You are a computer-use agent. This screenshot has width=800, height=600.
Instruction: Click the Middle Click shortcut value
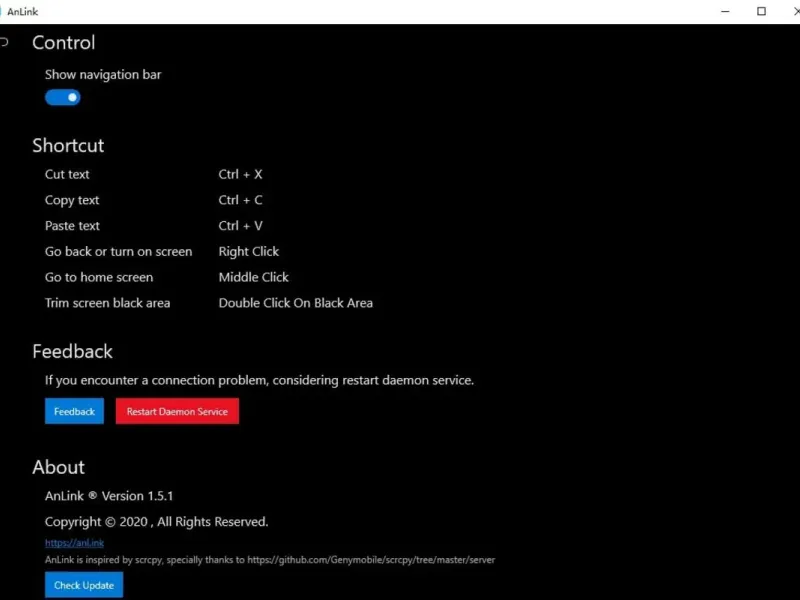point(254,278)
